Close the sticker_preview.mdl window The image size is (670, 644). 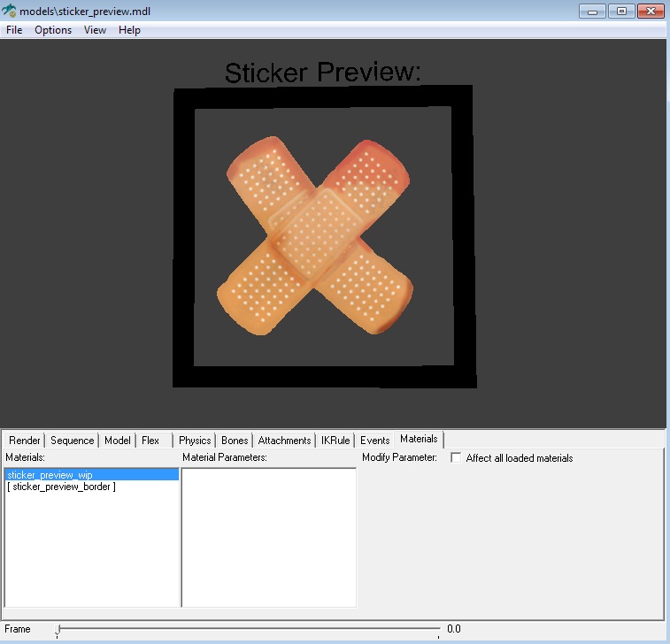[x=651, y=11]
